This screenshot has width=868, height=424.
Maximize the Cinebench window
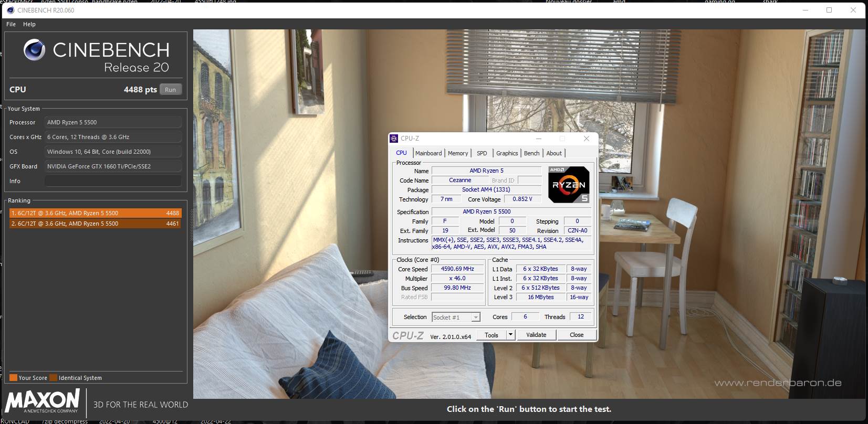829,10
